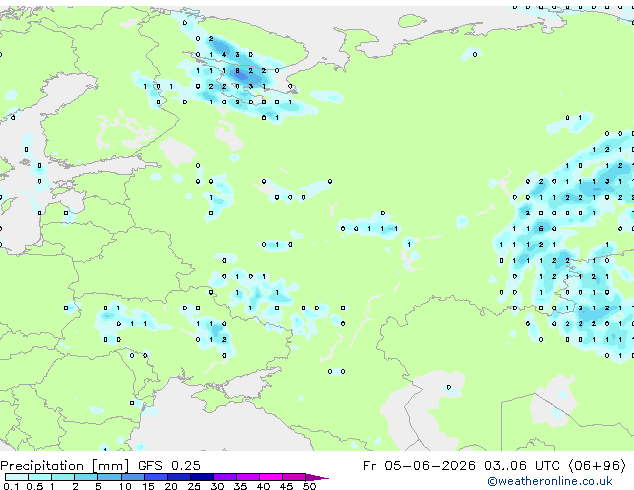Viewport: 634px width, 490px height.
Task: Open the weatheronline.co.uk copyright link
Action: [550, 481]
